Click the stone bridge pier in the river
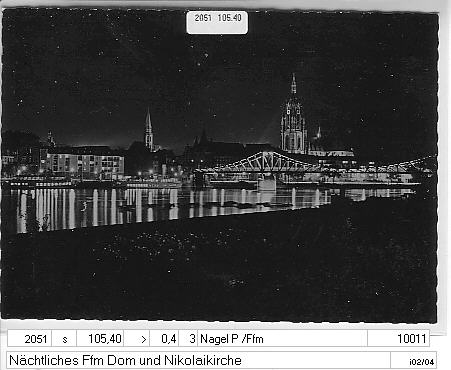This screenshot has height=370, width=451. pyautogui.click(x=267, y=183)
